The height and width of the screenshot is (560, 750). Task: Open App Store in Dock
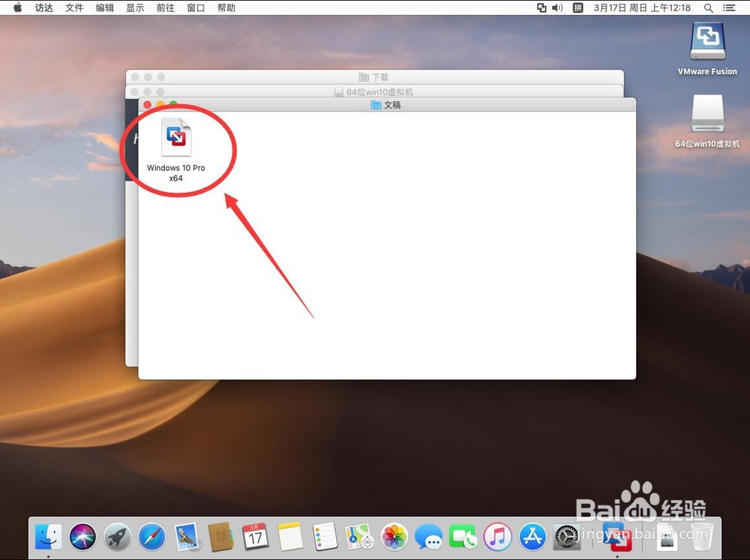tap(532, 537)
